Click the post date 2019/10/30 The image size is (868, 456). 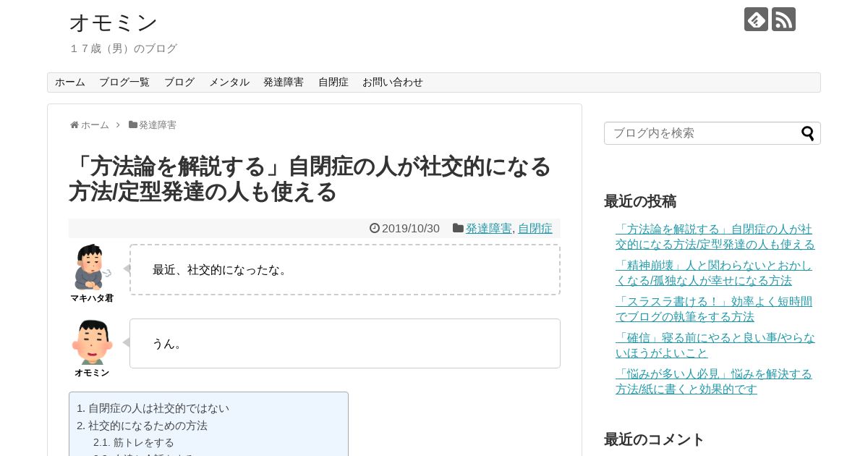point(411,229)
